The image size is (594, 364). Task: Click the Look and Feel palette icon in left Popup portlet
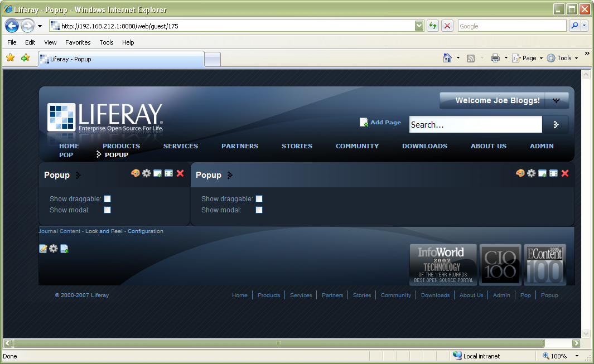click(135, 173)
